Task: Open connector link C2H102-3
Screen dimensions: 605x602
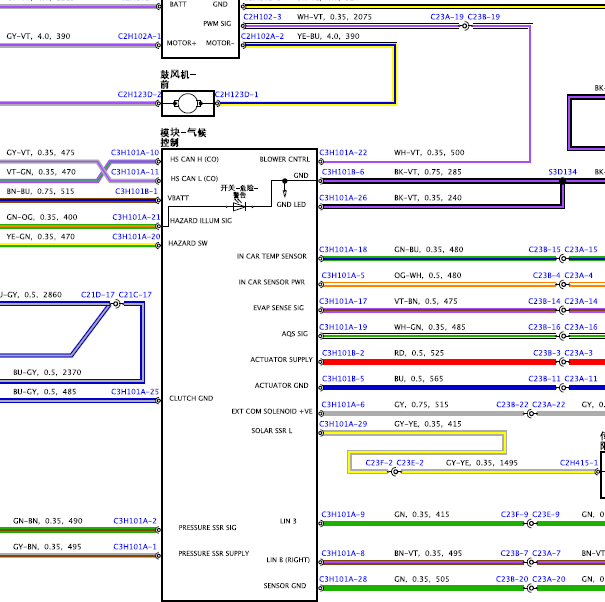Action: (x=262, y=17)
